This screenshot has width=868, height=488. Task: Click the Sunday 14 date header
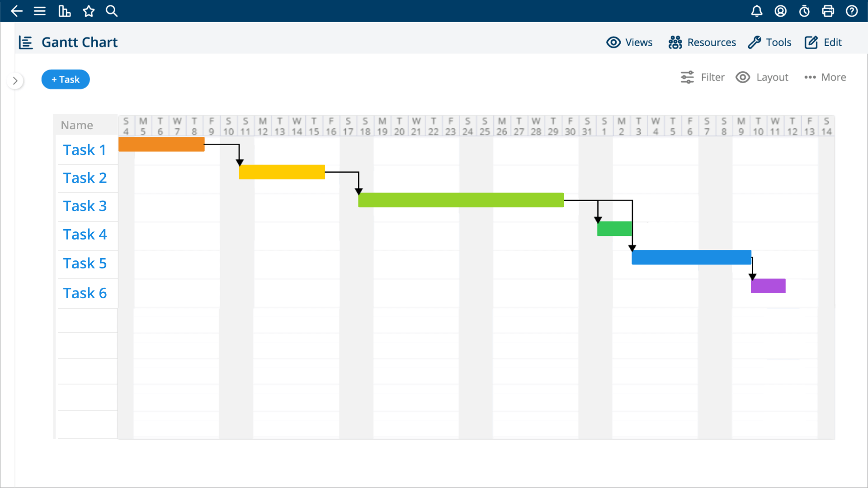(x=826, y=126)
